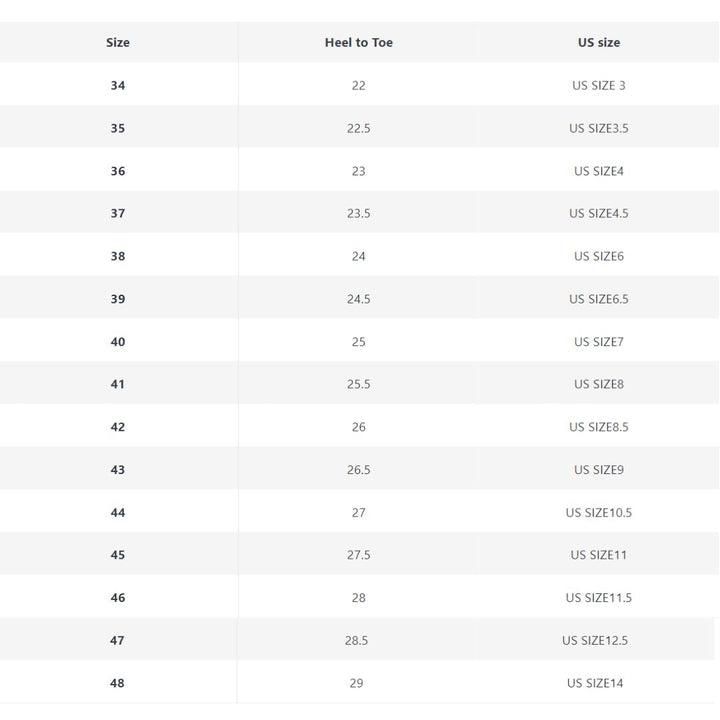Image resolution: width=720 pixels, height=720 pixels.
Task: Click the 29 heel to toe value
Action: (358, 684)
